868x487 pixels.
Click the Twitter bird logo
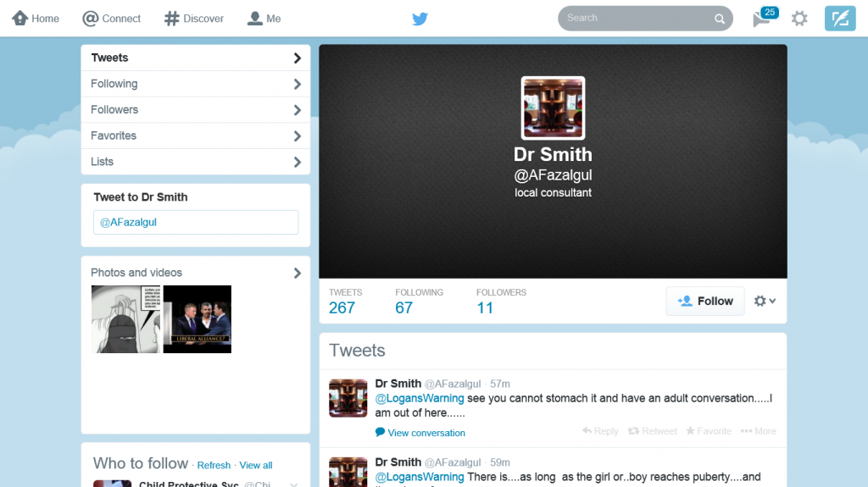click(x=420, y=19)
